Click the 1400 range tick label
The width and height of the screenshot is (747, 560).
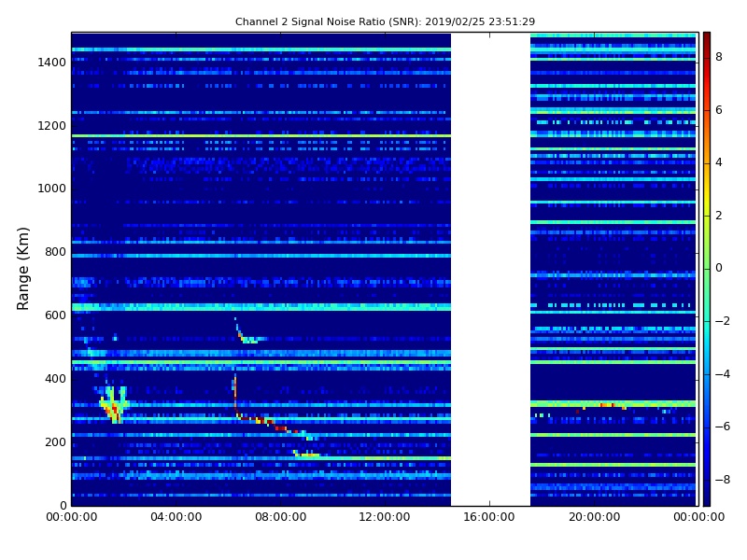(52, 63)
